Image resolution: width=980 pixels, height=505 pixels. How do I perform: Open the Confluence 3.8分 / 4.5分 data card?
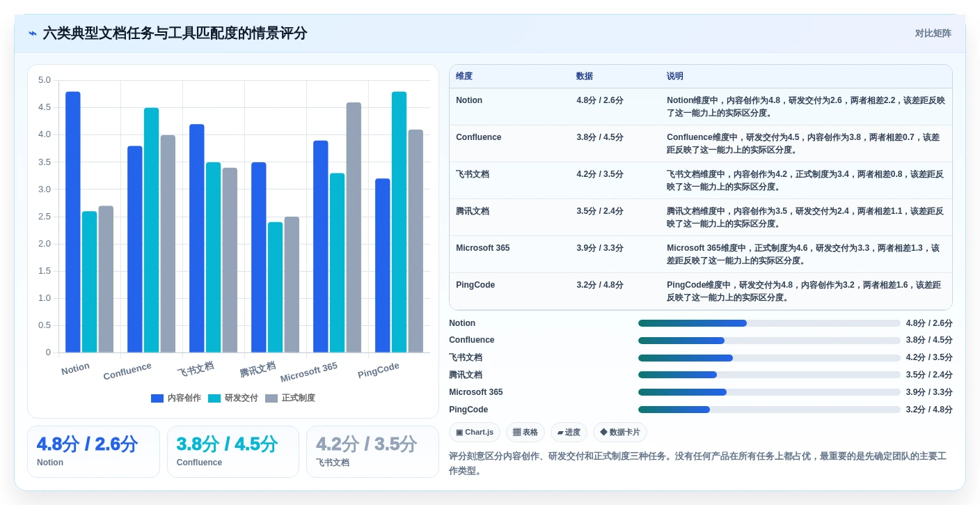233,451
